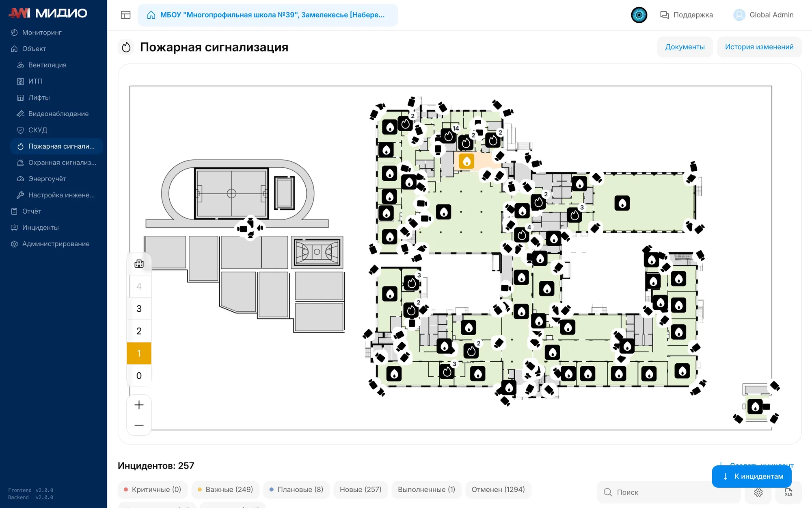Go to Инциденты page
The width and height of the screenshot is (812, 508).
point(40,228)
